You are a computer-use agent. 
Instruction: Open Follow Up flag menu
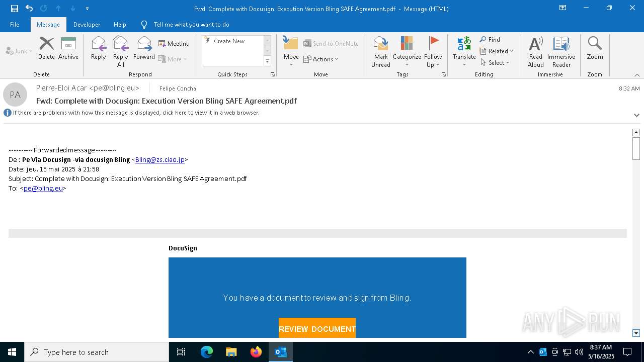433,51
